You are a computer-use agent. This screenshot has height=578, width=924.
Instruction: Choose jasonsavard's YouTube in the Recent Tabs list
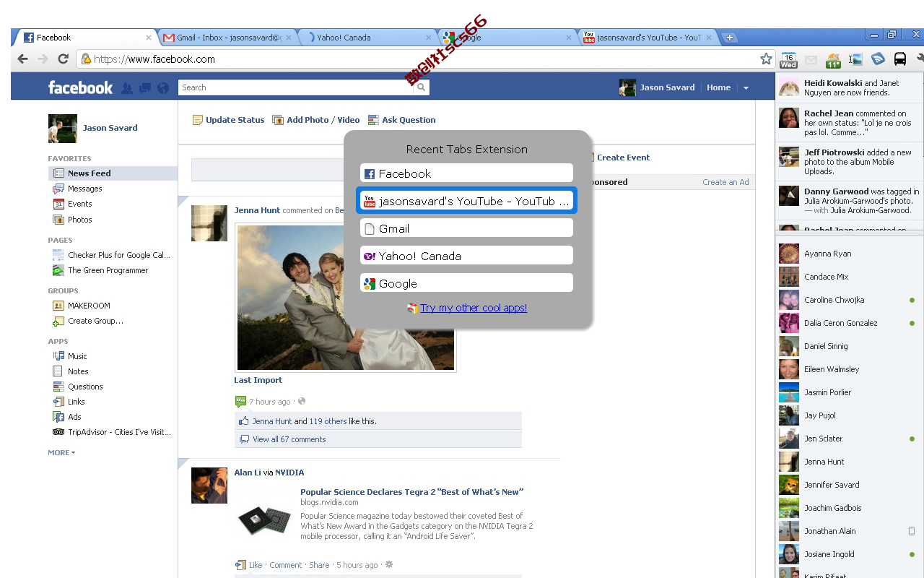pyautogui.click(x=466, y=201)
